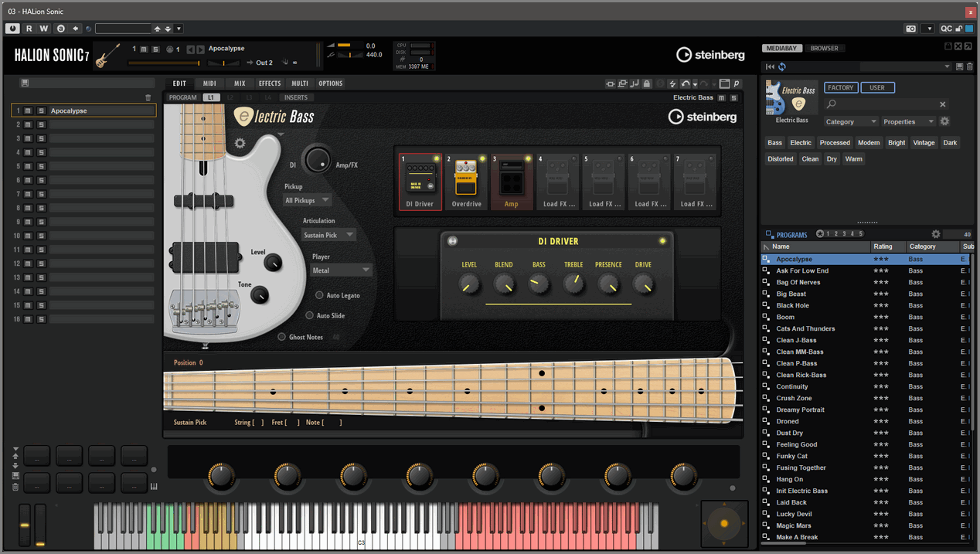Click the bass guitar program icon in the header
Image resolution: width=980 pixels, height=554 pixels.
[x=108, y=55]
